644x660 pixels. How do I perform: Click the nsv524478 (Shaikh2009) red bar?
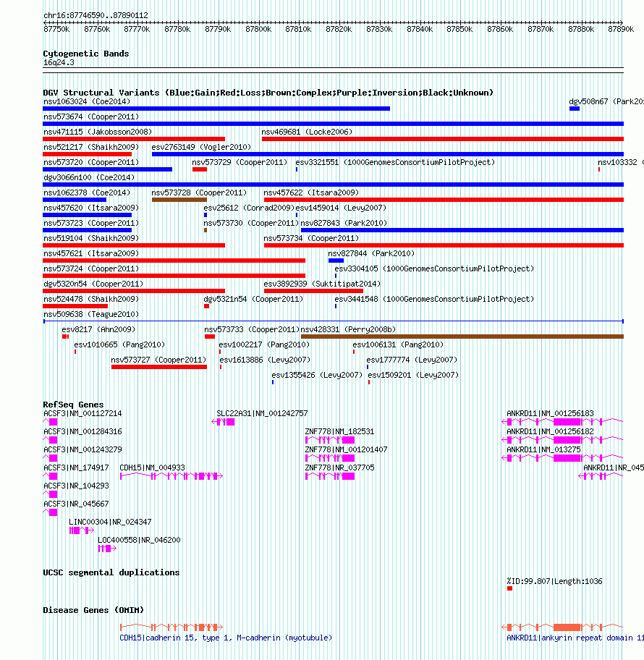[x=75, y=306]
